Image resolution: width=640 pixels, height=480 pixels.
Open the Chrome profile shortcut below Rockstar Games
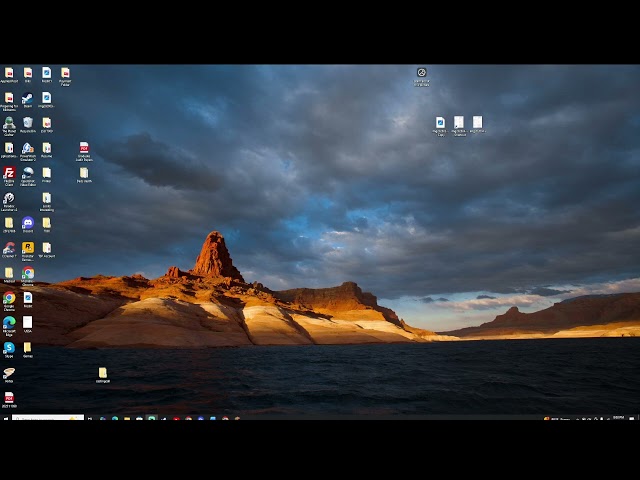[27, 276]
